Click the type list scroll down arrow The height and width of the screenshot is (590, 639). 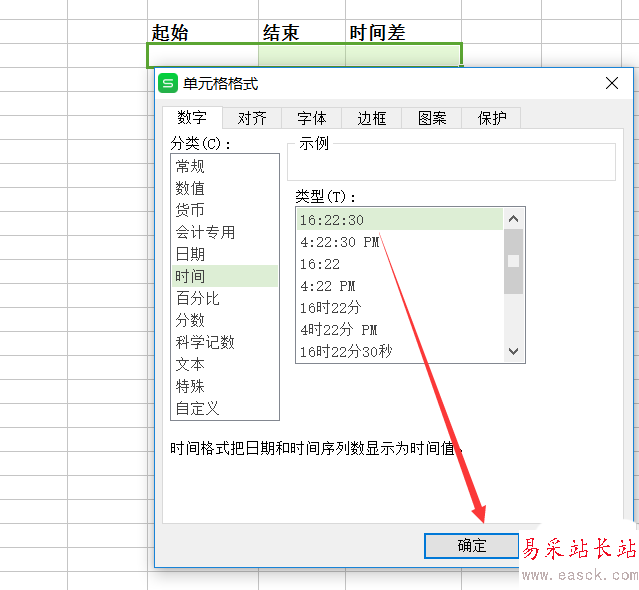pos(513,351)
